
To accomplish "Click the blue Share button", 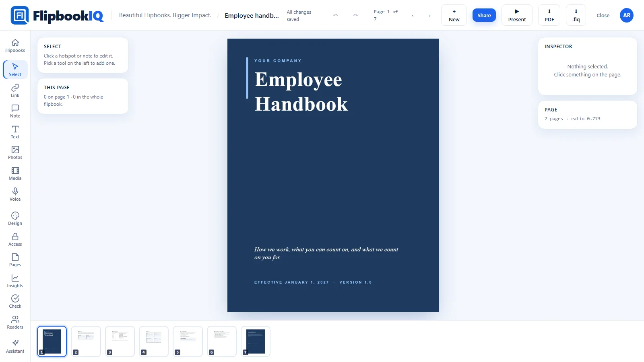I will coord(484,15).
